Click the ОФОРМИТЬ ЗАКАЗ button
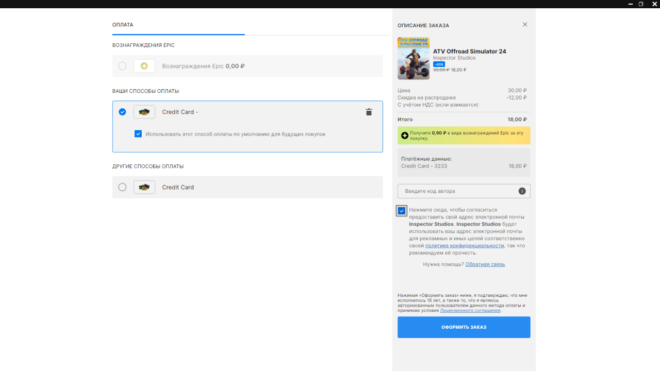 [x=464, y=327]
